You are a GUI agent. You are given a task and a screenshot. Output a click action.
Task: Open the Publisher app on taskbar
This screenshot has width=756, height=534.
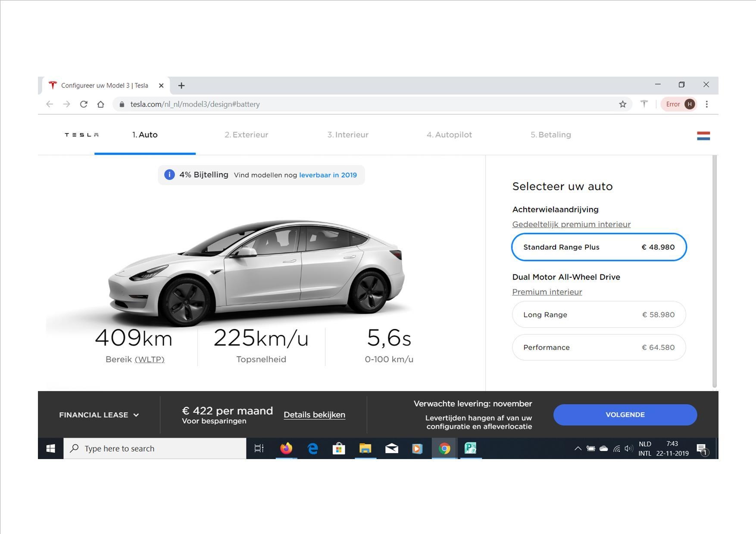pyautogui.click(x=470, y=448)
